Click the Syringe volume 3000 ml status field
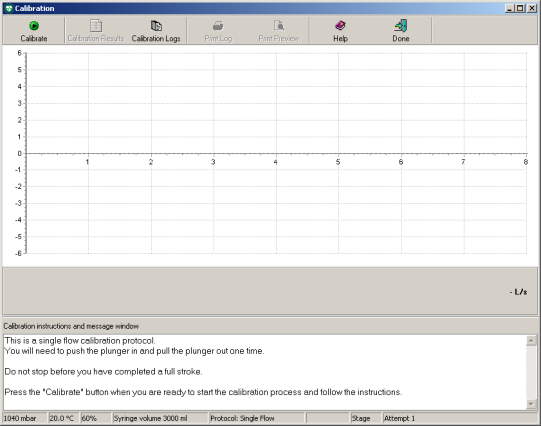The height and width of the screenshot is (426, 541). tap(160, 418)
